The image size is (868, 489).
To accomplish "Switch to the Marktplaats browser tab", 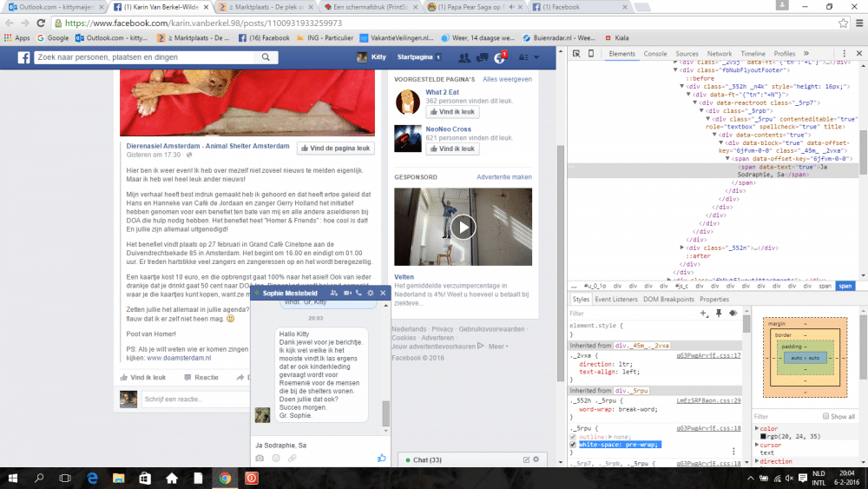I will (265, 7).
